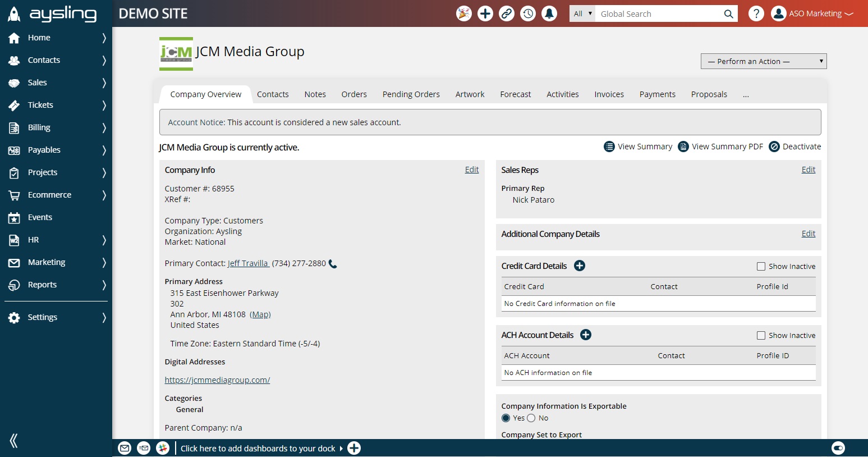Add a new ACH account with plus icon
868x457 pixels.
click(x=586, y=335)
